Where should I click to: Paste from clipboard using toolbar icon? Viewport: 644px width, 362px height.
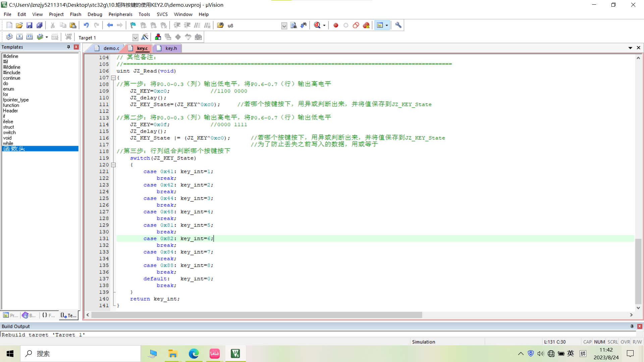pos(73,25)
